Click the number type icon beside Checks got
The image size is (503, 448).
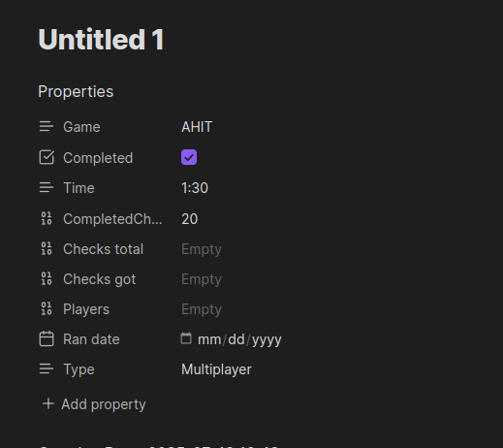[47, 279]
